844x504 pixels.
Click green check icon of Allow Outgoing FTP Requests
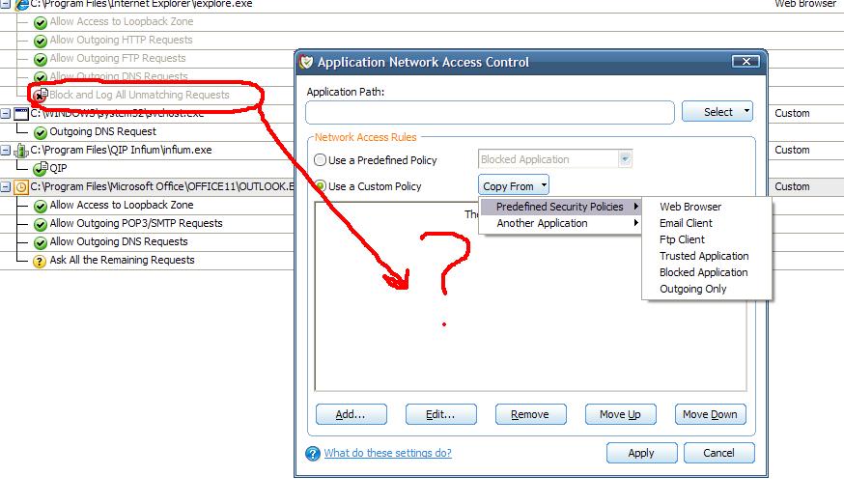tap(40, 59)
